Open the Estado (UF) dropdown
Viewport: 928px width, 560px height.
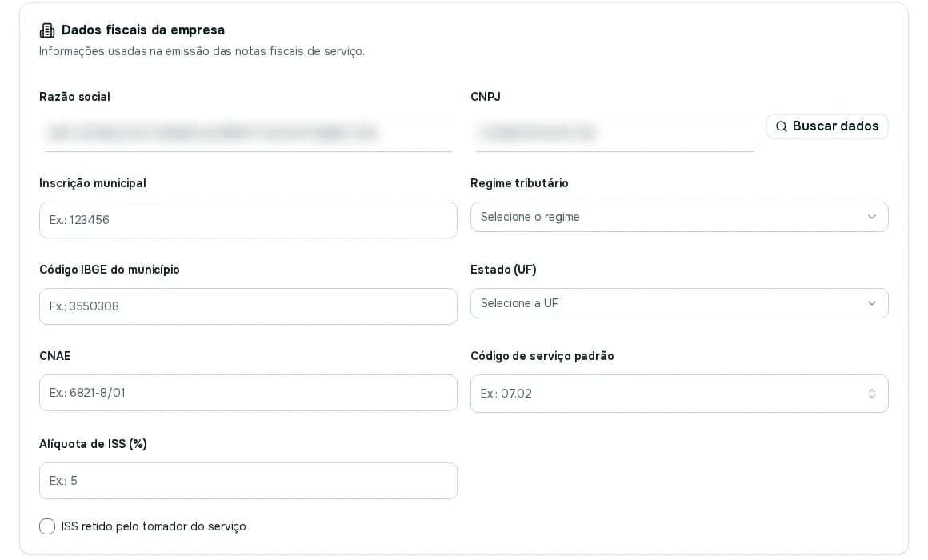point(679,303)
